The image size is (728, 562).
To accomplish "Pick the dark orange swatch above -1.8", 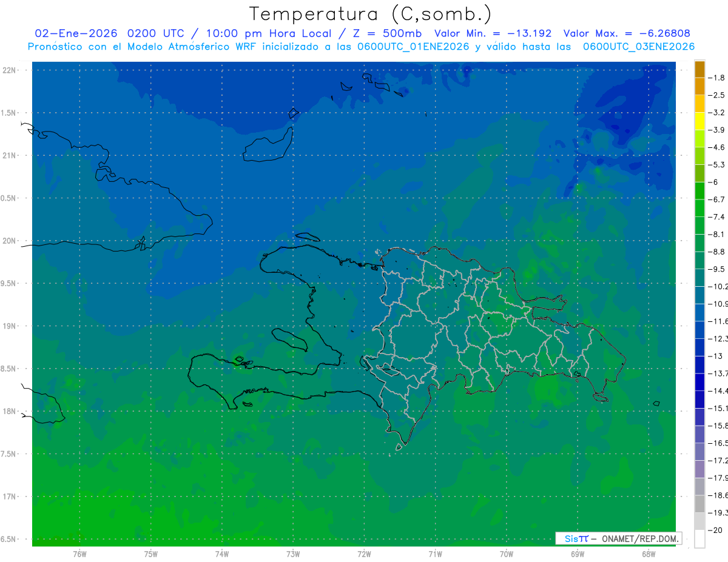I will [x=699, y=70].
